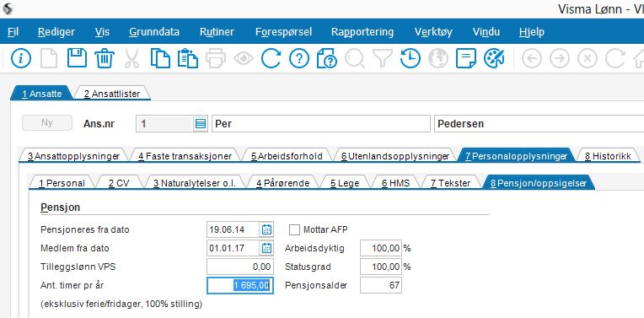Open the history clock icon

pos(410,58)
